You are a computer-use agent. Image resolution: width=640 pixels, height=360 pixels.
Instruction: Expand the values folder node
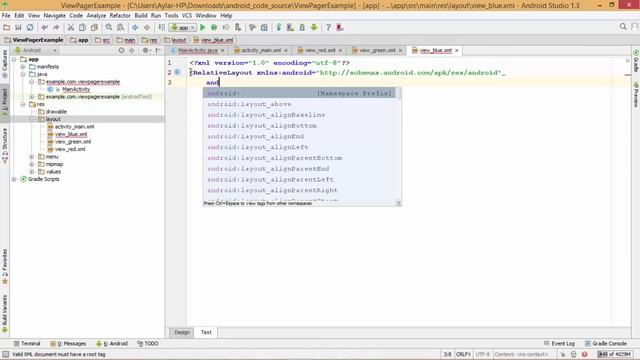point(31,171)
